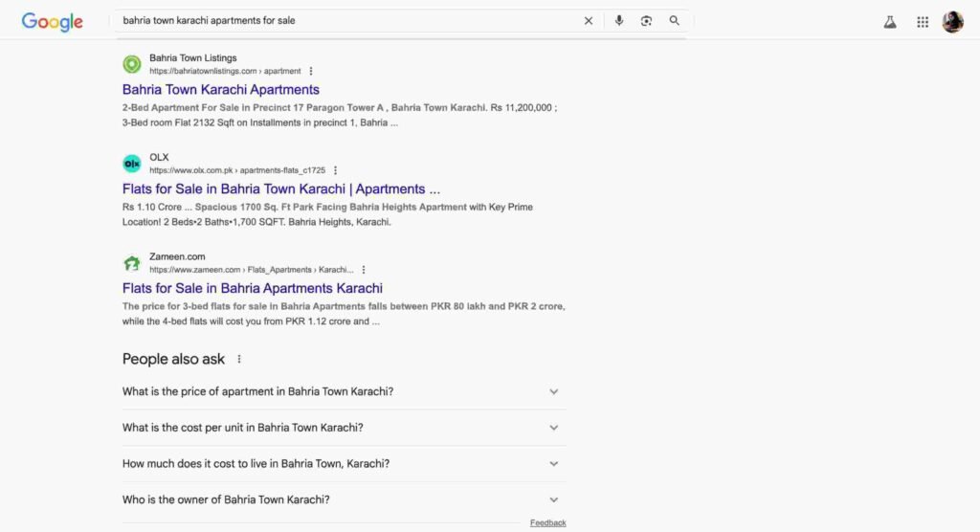Open 'Bahria Town Karachi Apartments' result link

[x=221, y=90]
